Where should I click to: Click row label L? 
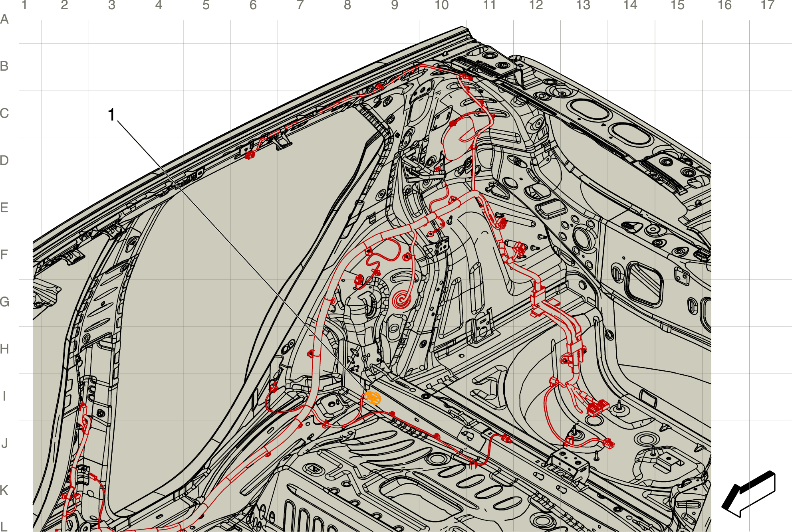(4, 527)
